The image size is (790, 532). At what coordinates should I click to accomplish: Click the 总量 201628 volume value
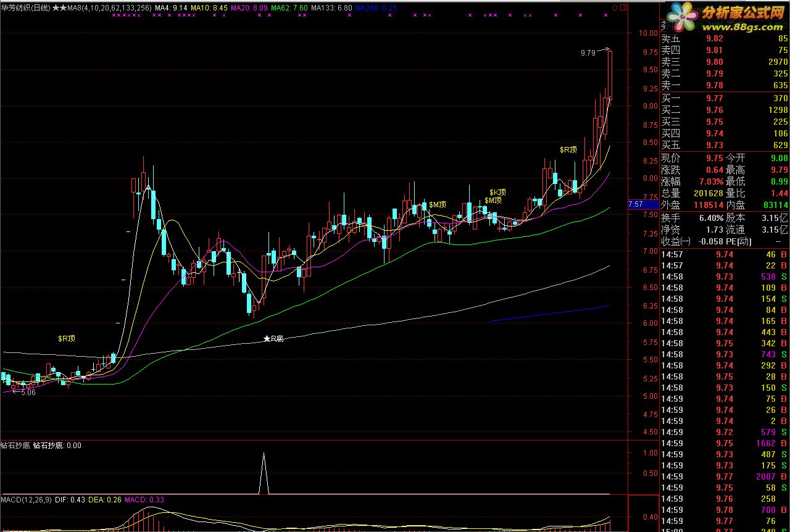click(x=708, y=193)
